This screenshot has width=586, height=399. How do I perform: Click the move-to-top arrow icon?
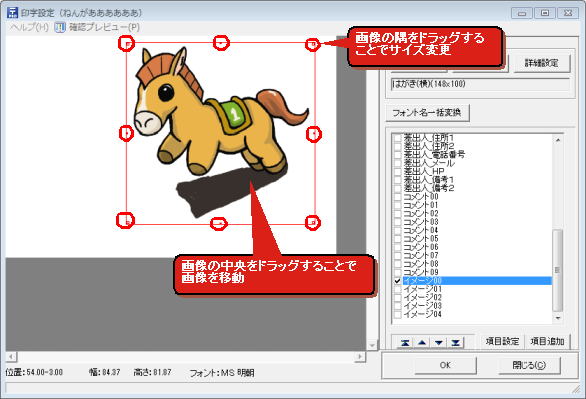(405, 342)
